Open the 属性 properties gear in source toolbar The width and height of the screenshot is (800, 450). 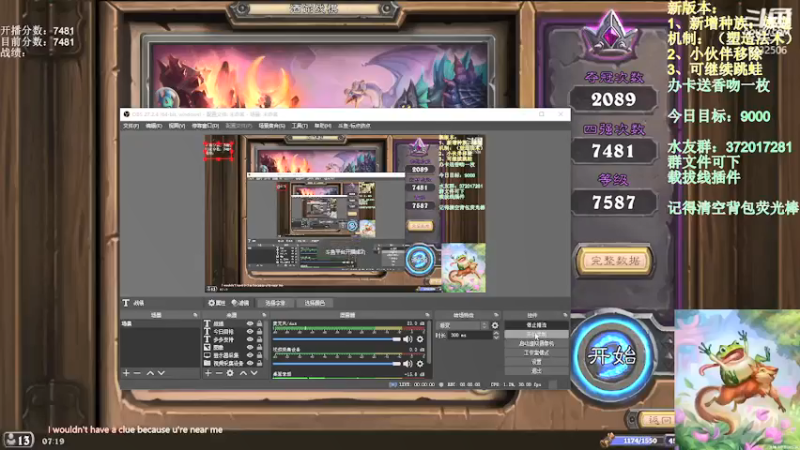pyautogui.click(x=216, y=303)
